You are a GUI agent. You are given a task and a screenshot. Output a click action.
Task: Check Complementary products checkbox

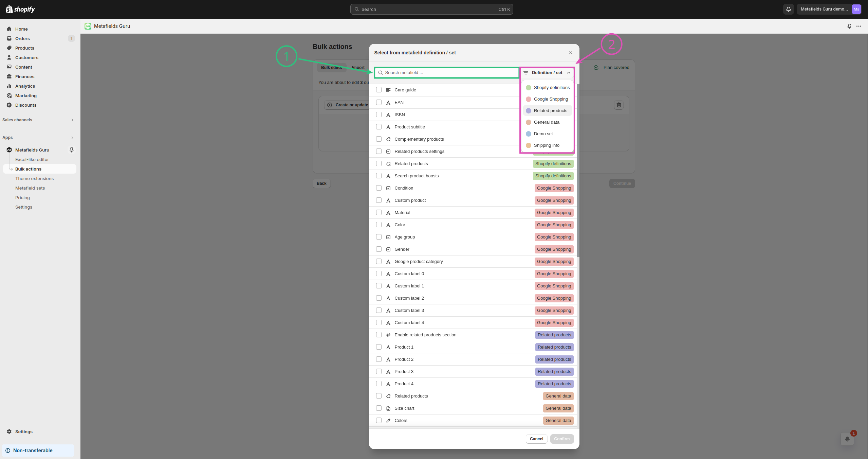(x=379, y=139)
